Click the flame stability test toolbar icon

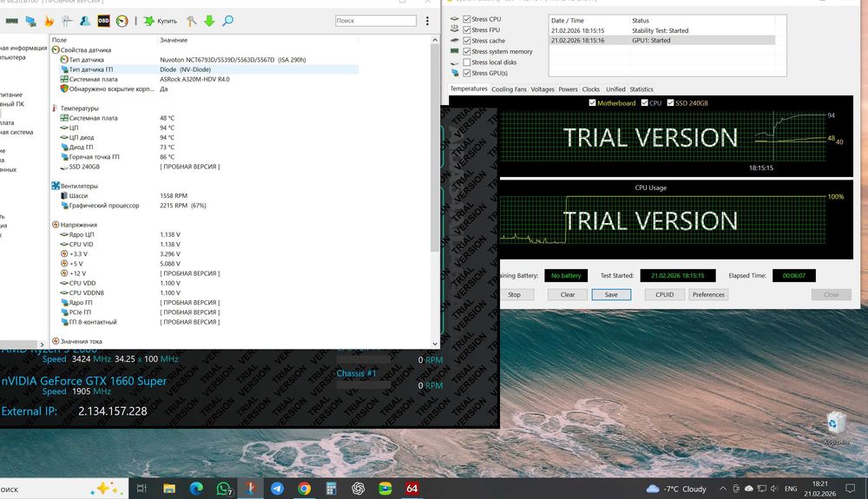click(48, 20)
